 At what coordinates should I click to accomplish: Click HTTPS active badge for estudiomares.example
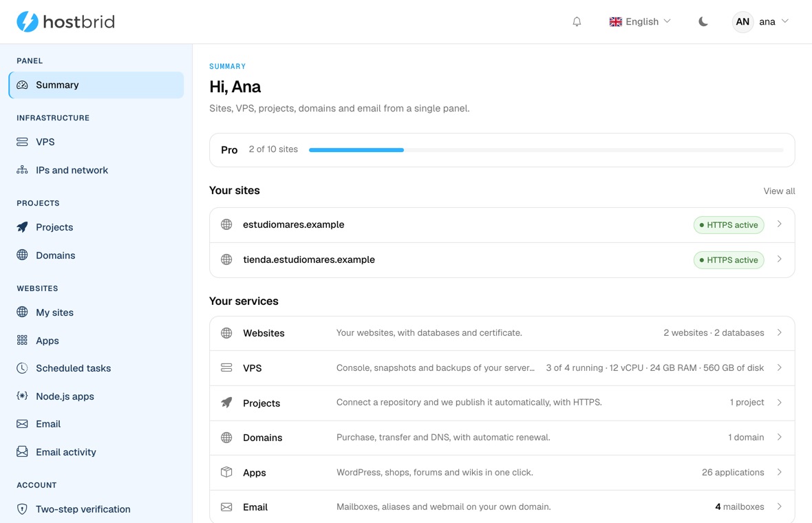pyautogui.click(x=729, y=225)
